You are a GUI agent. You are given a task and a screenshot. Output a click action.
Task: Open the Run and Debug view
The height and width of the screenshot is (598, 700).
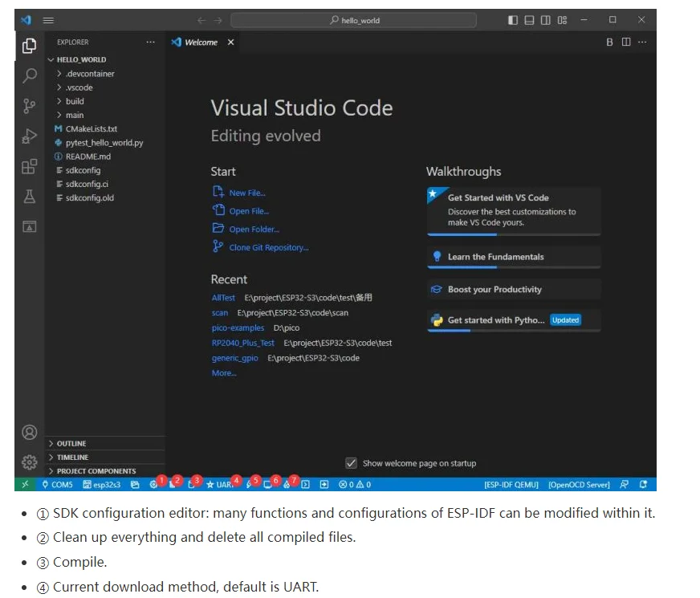[x=30, y=136]
